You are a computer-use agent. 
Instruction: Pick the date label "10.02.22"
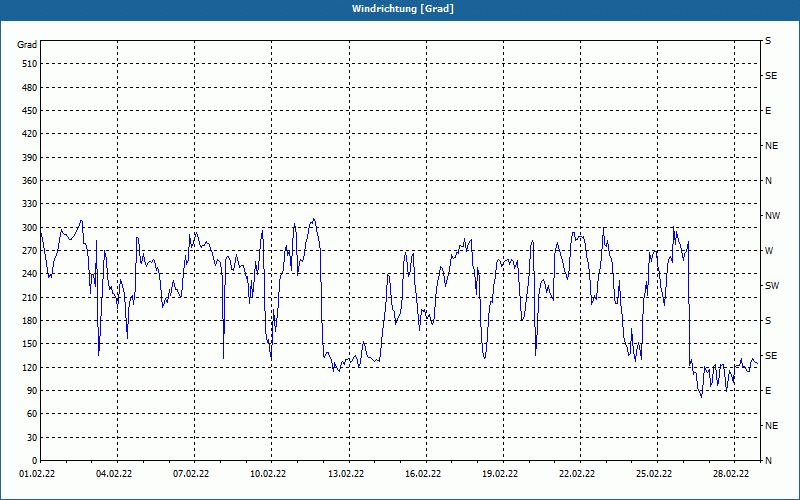click(x=268, y=474)
